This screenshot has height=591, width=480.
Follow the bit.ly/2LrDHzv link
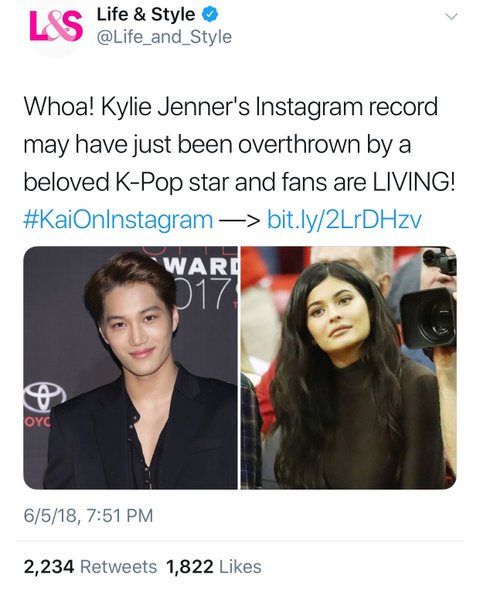pyautogui.click(x=344, y=220)
